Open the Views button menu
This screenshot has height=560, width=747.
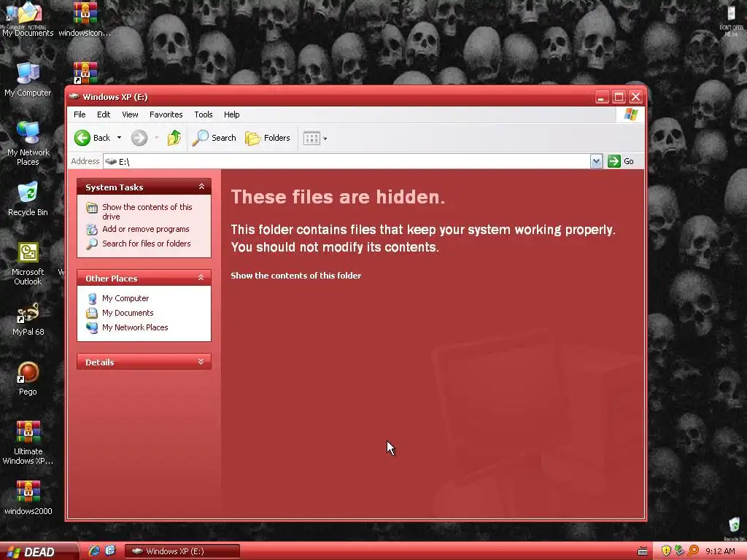[x=315, y=139]
